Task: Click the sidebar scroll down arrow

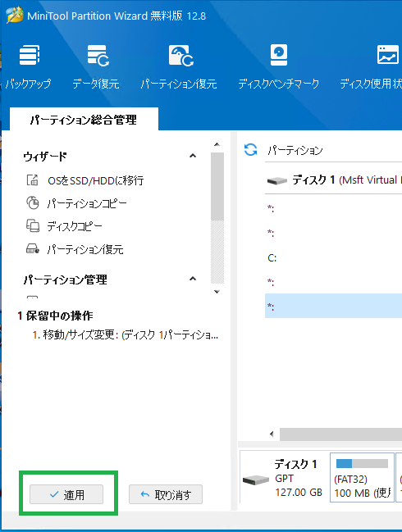Action: click(x=217, y=292)
